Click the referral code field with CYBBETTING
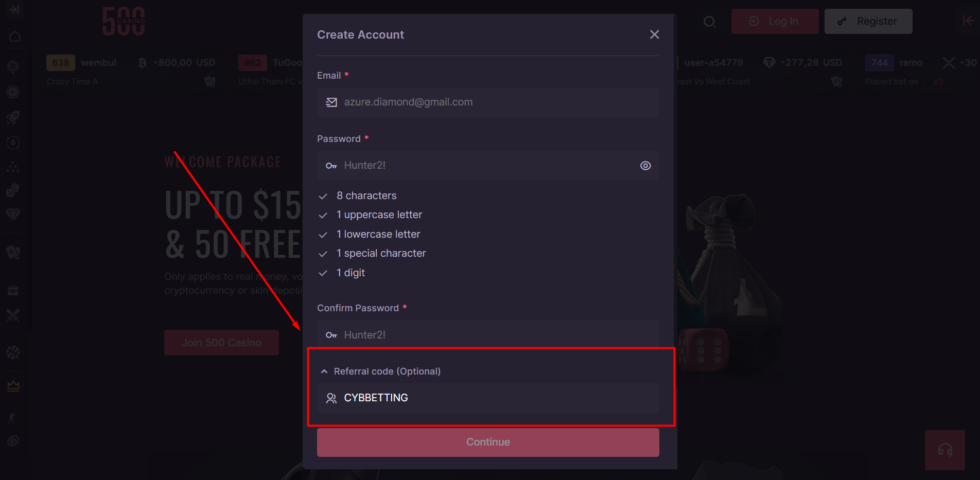Image resolution: width=980 pixels, height=480 pixels. [487, 398]
